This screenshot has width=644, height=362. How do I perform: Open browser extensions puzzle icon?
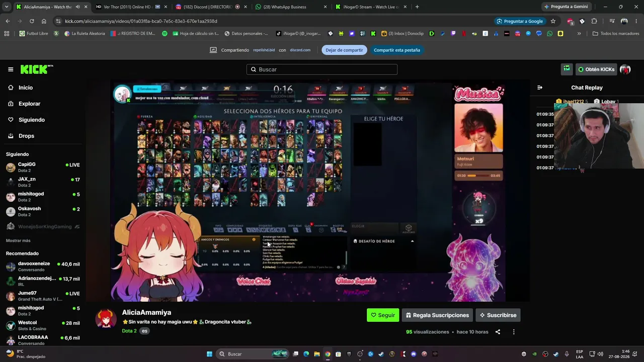point(594,21)
